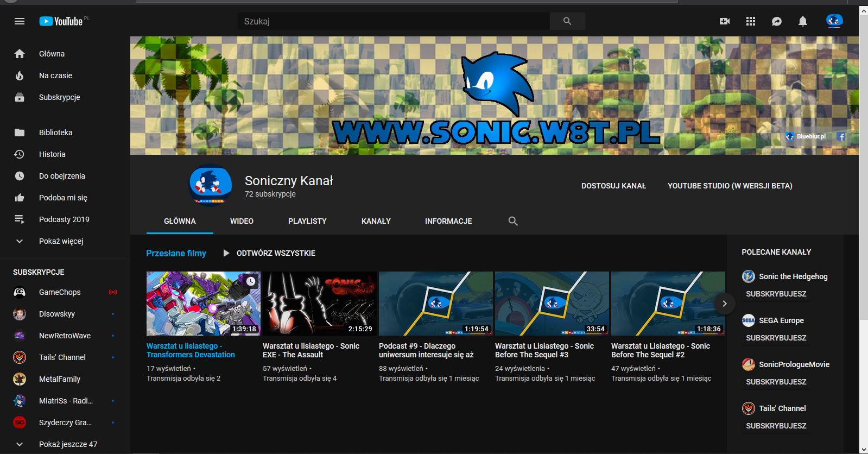This screenshot has width=868, height=454.
Task: Select the GŁÓWNA channel tab
Action: pyautogui.click(x=180, y=221)
